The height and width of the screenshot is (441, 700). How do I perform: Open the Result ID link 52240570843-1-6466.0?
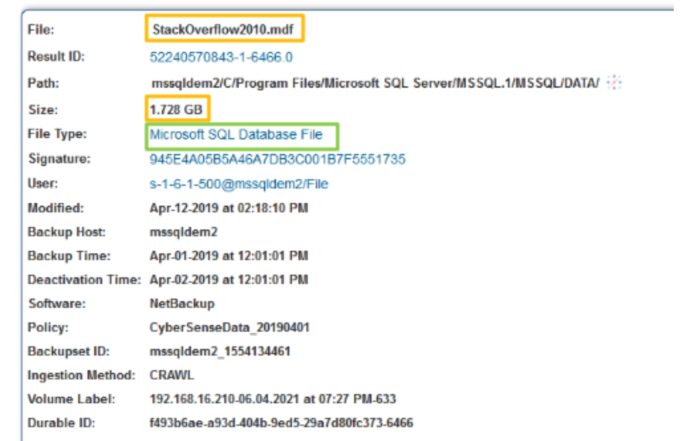[221, 57]
